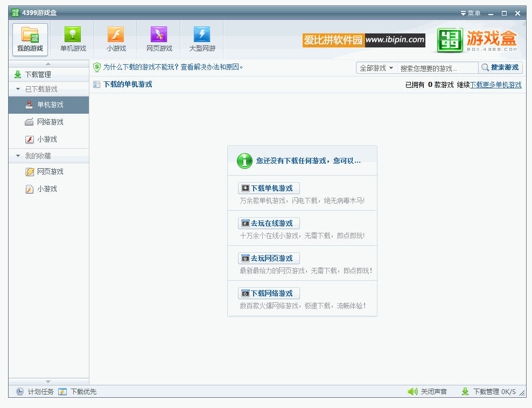Select 小游戏 under 已下载游戏
Screen dimensions: 532x408
[x=48, y=139]
